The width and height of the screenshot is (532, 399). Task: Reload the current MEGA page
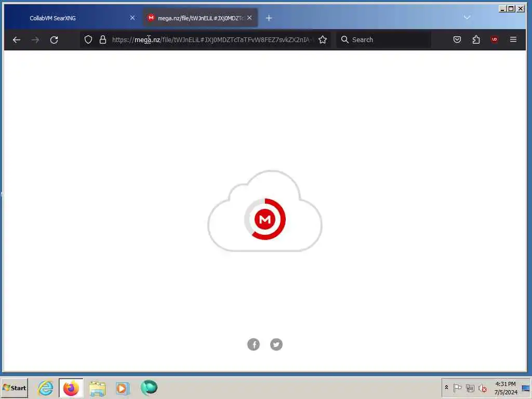pyautogui.click(x=54, y=39)
